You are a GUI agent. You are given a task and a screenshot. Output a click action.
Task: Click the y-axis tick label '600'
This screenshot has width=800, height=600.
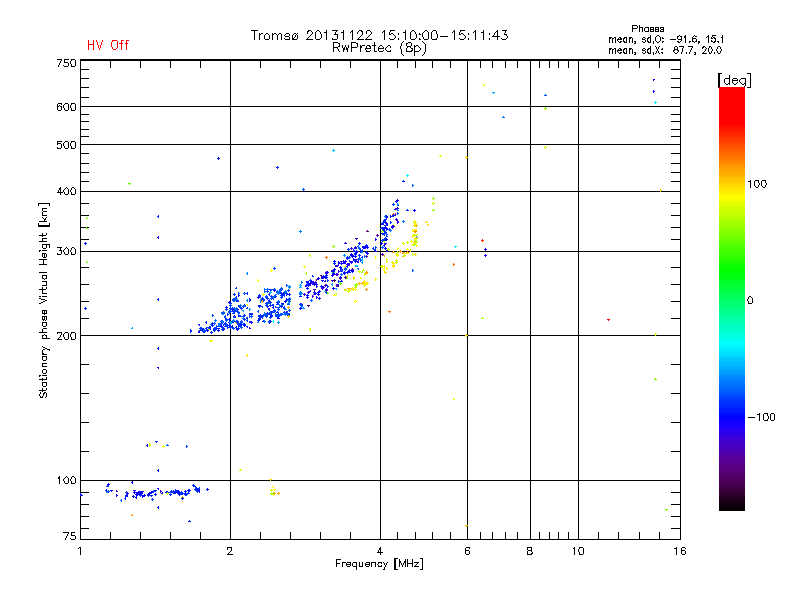pos(66,107)
